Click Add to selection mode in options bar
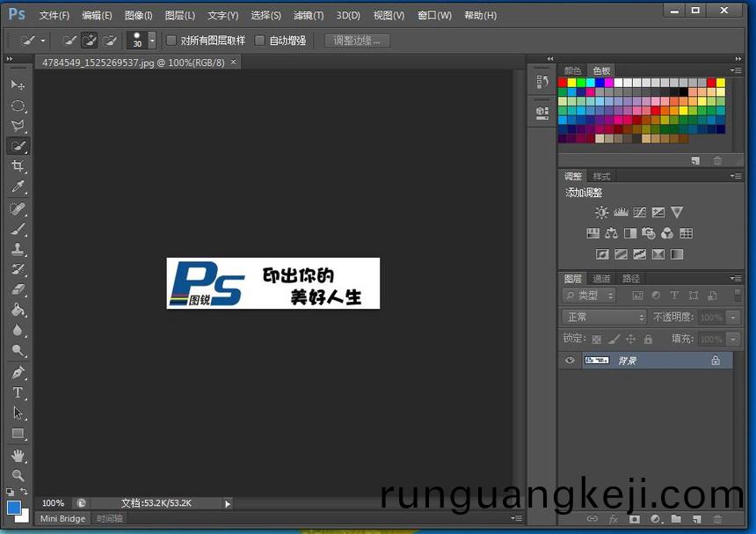 (89, 40)
